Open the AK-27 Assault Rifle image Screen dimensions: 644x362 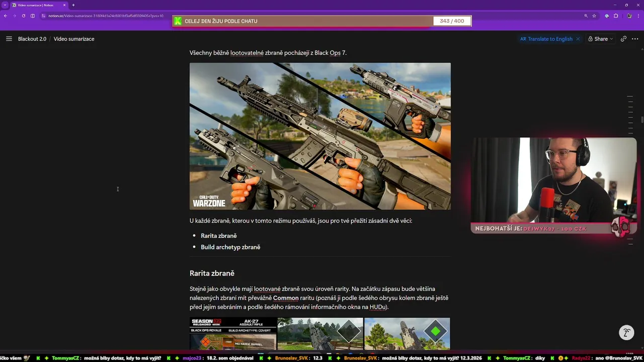(233, 334)
